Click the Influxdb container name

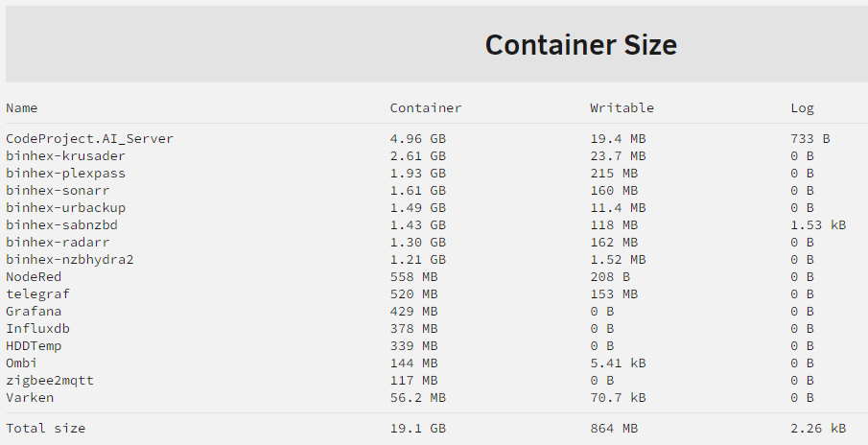pos(37,328)
